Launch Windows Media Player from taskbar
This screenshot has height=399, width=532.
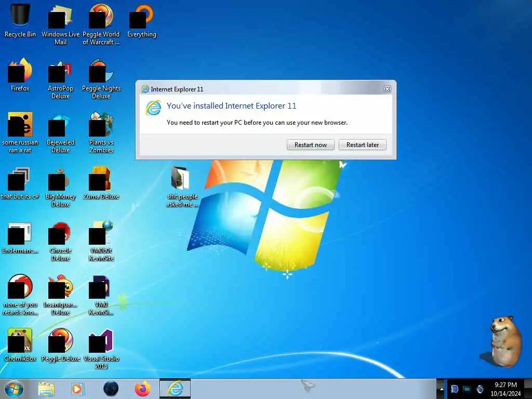(x=77, y=389)
